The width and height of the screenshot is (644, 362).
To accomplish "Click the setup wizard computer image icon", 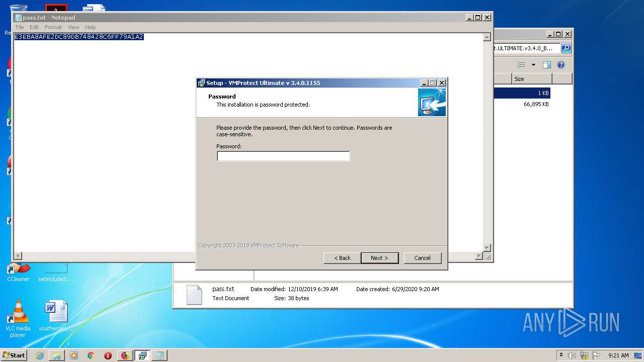I will (432, 103).
